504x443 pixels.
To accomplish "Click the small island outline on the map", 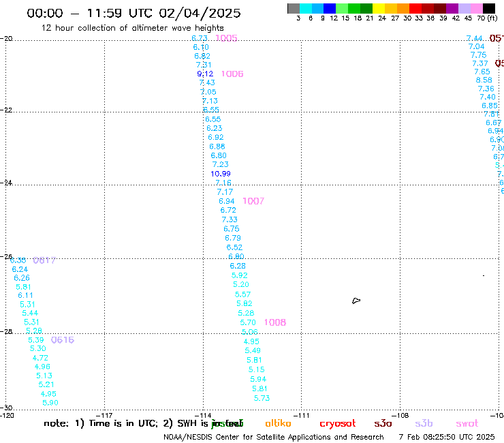I will point(356,301).
